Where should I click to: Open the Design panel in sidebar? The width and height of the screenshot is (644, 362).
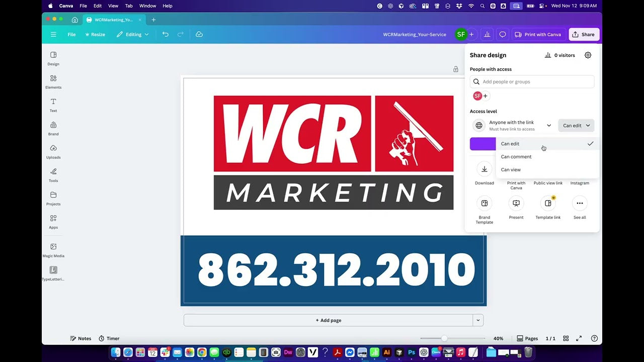click(53, 58)
